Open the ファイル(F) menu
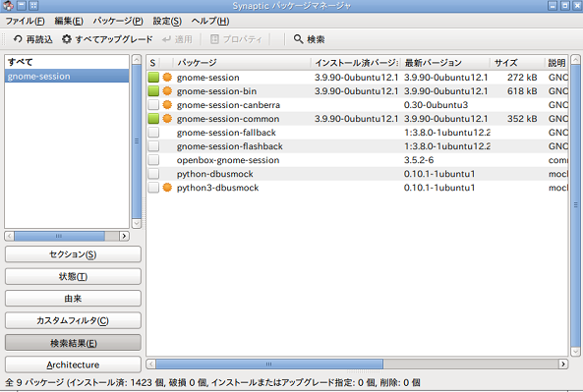Viewport: 583px width, 392px height. click(25, 22)
